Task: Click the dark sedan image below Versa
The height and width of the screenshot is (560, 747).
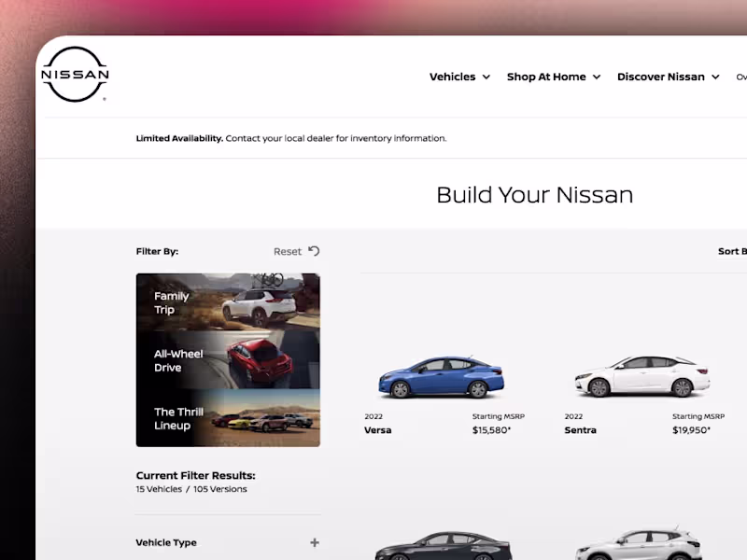Action: 443,546
